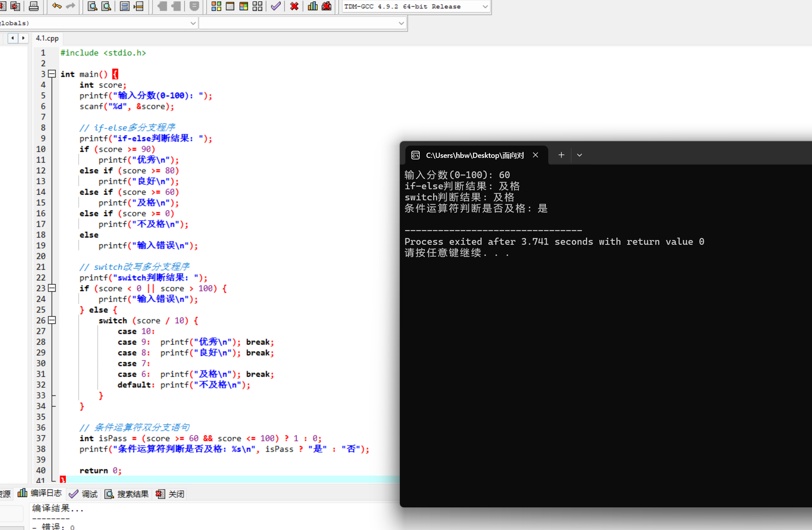Click the undo arrow icon
The height and width of the screenshot is (530, 812).
[57, 6]
